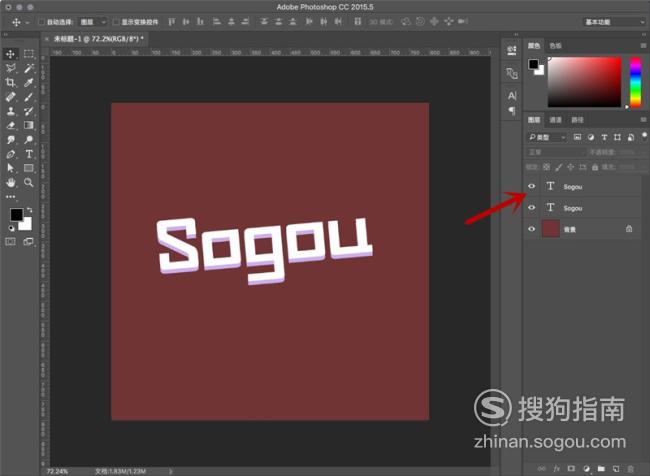
Task: Select the Move tool in the toolbox
Action: pyautogui.click(x=10, y=54)
